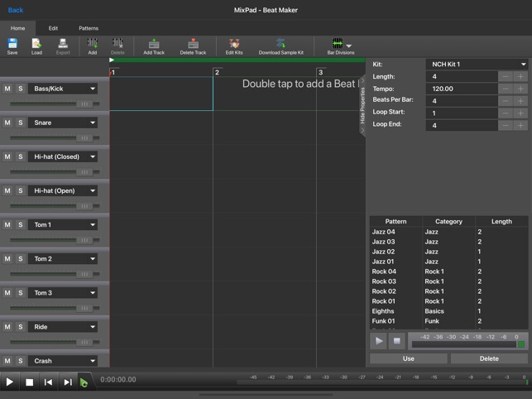Click the Add beat icon
Viewport: 532px width, 399px height.
pos(93,46)
